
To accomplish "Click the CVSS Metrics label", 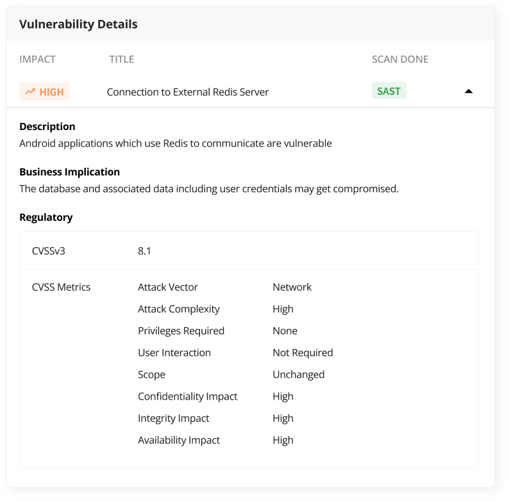I will coord(61,287).
